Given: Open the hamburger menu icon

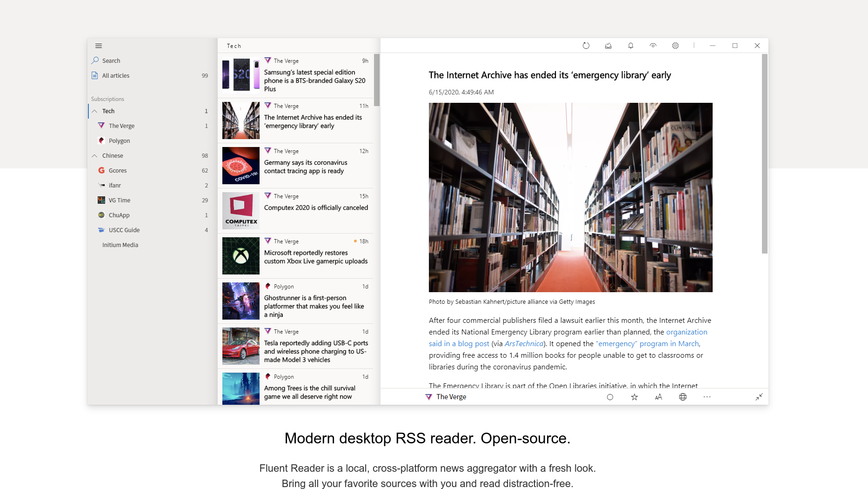Looking at the screenshot, I should click(99, 46).
